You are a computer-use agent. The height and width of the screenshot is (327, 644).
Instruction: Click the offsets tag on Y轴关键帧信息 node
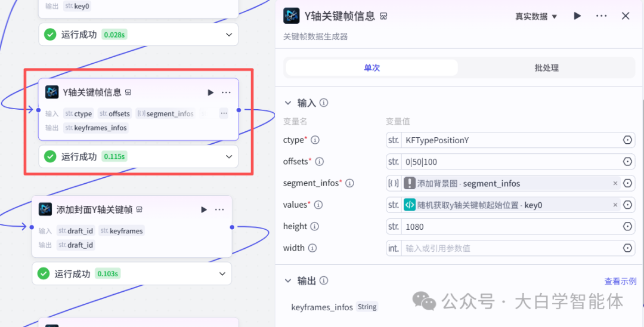tap(115, 113)
